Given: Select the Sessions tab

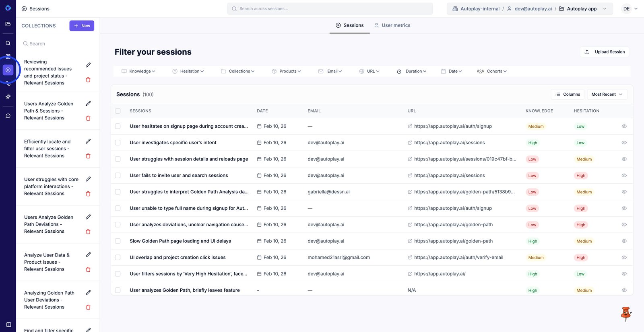Looking at the screenshot, I should (349, 25).
